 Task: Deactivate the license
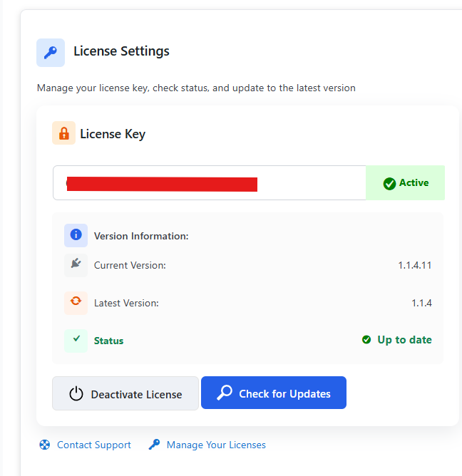(125, 393)
